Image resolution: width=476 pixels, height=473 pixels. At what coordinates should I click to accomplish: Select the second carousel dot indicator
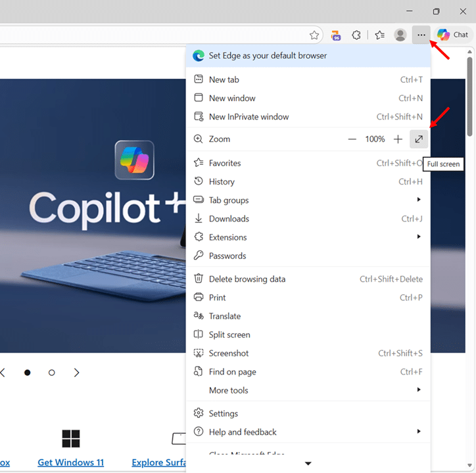tap(52, 372)
